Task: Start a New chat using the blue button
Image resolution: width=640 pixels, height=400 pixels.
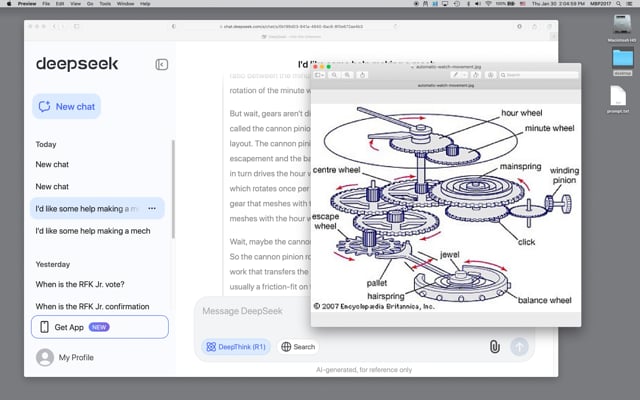Action: 67,107
